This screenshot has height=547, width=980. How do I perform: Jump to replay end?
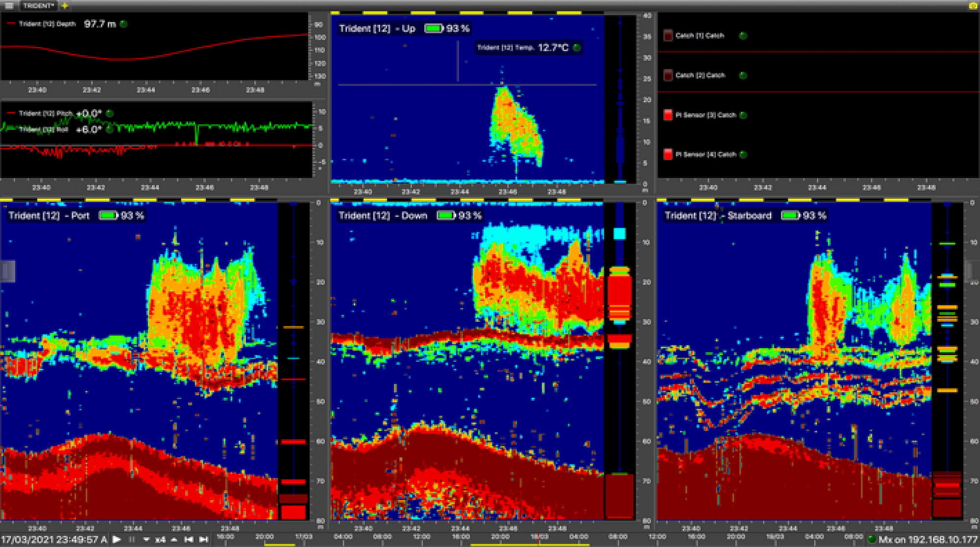tap(204, 540)
